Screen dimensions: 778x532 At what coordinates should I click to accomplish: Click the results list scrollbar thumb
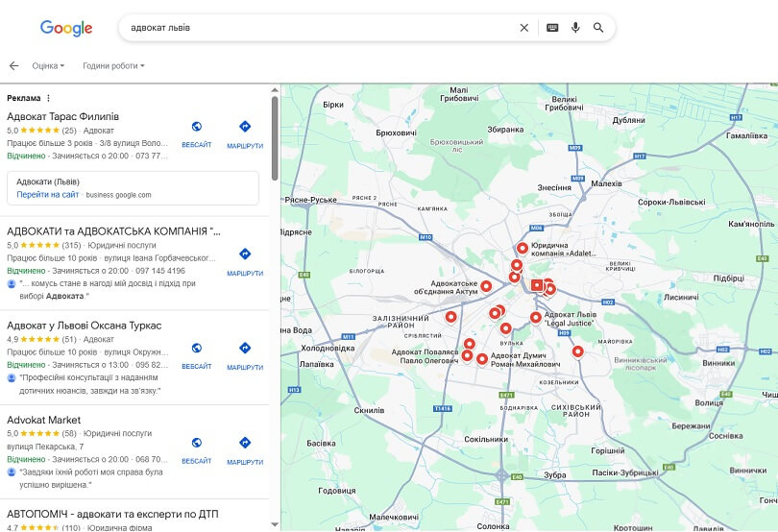coord(275,138)
